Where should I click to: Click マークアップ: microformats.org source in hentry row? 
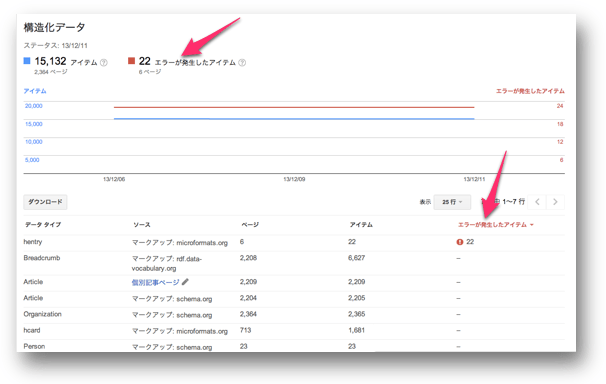tap(180, 243)
